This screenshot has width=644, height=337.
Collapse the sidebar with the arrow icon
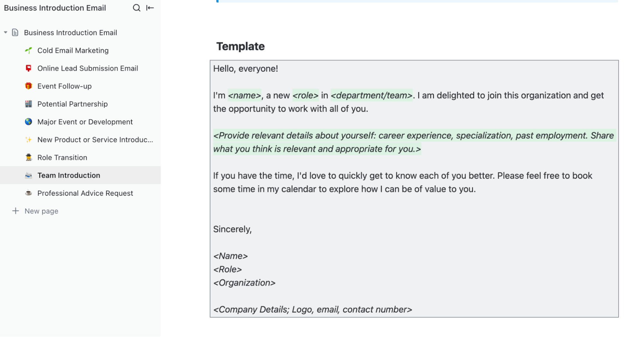[150, 8]
